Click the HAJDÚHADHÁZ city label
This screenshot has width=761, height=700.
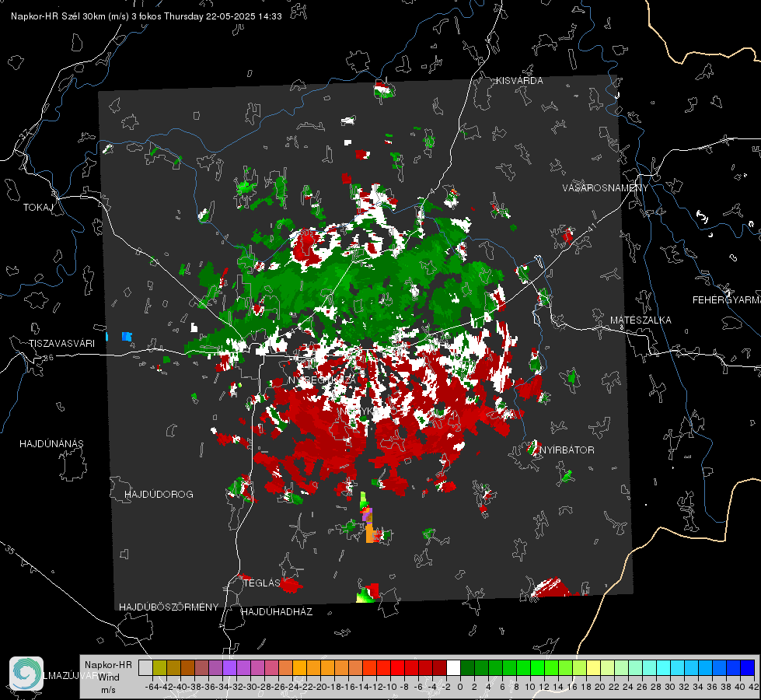277,611
